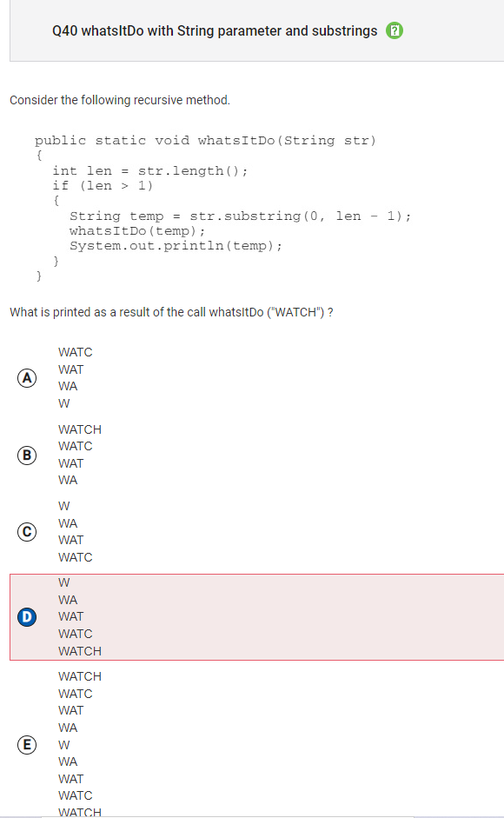Click the selected D radio button
The width and height of the screenshot is (504, 818).
pos(27,616)
